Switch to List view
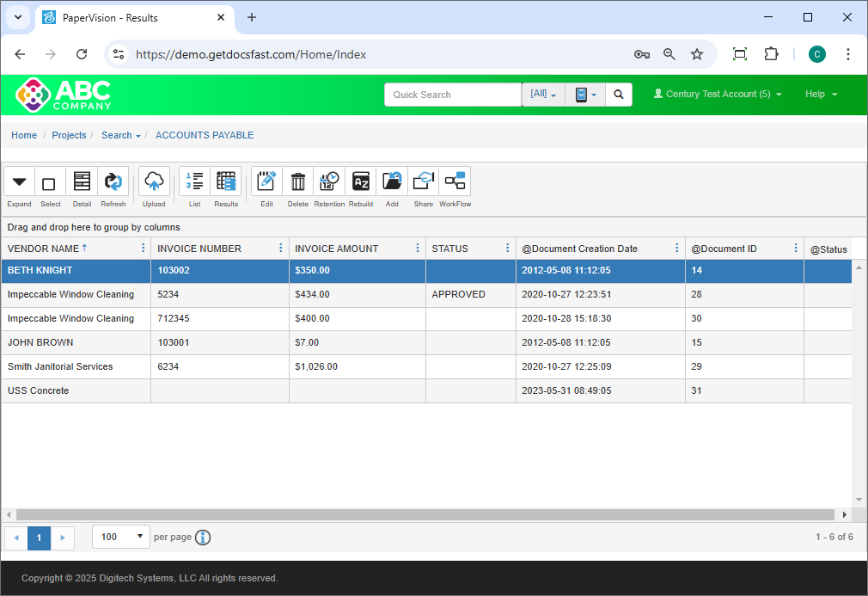Screen dimensions: 868x596 tap(194, 181)
